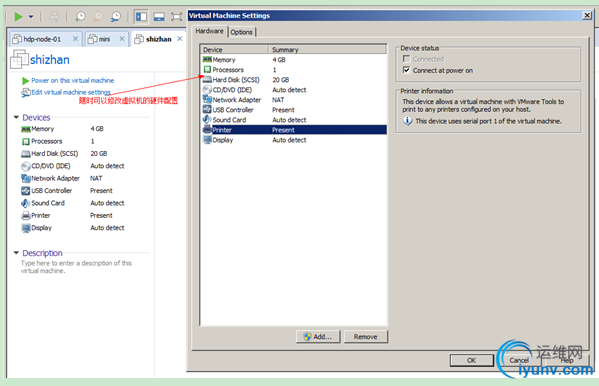
Task: Select Sound Card row in settings dialog
Action: (294, 120)
